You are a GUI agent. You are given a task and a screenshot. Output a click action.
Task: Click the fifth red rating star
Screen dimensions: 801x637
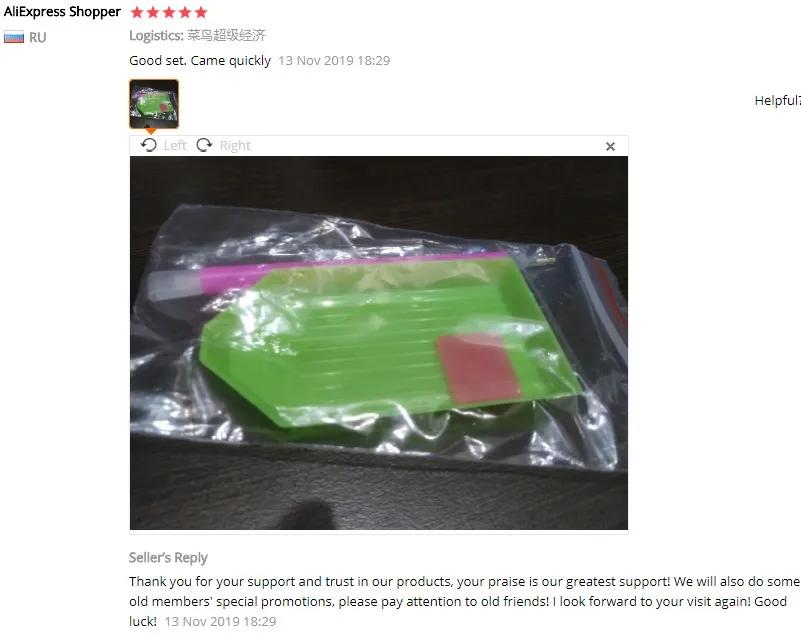[201, 12]
